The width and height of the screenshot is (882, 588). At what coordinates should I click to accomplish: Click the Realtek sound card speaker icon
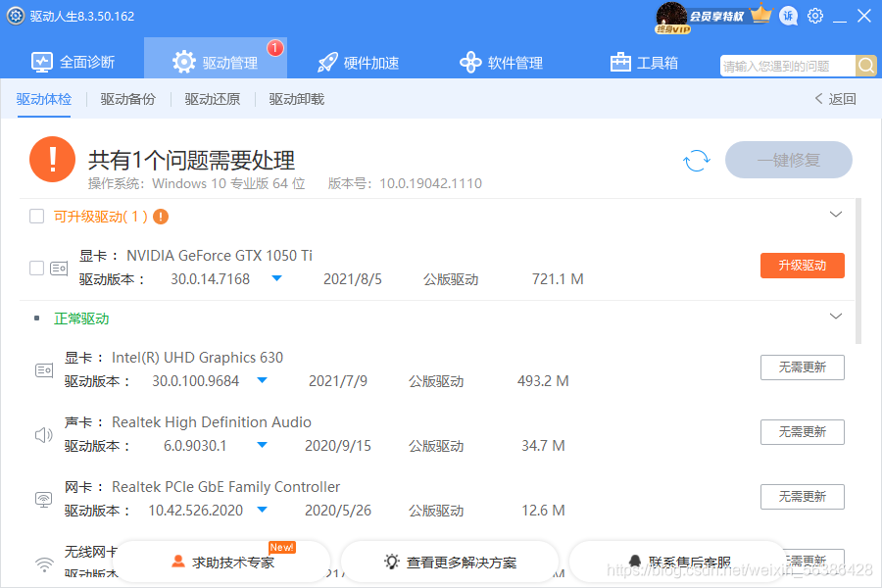click(44, 435)
